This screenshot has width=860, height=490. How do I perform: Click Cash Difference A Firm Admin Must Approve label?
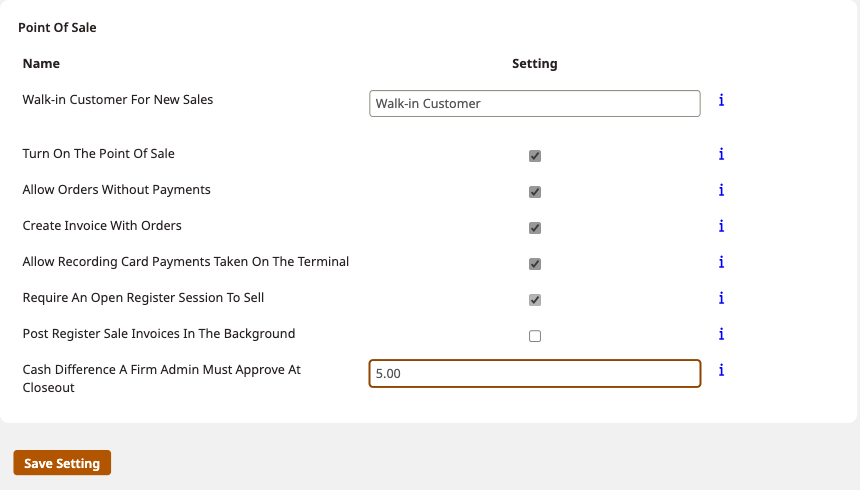coord(161,379)
